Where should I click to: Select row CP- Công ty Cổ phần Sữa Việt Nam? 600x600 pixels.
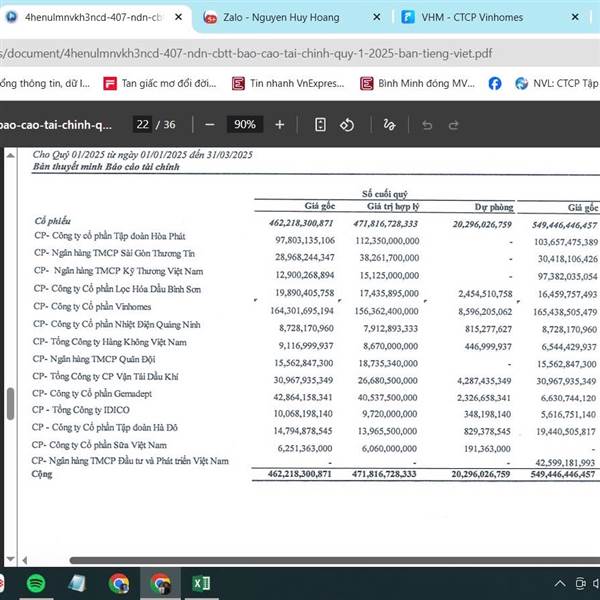coord(99,445)
